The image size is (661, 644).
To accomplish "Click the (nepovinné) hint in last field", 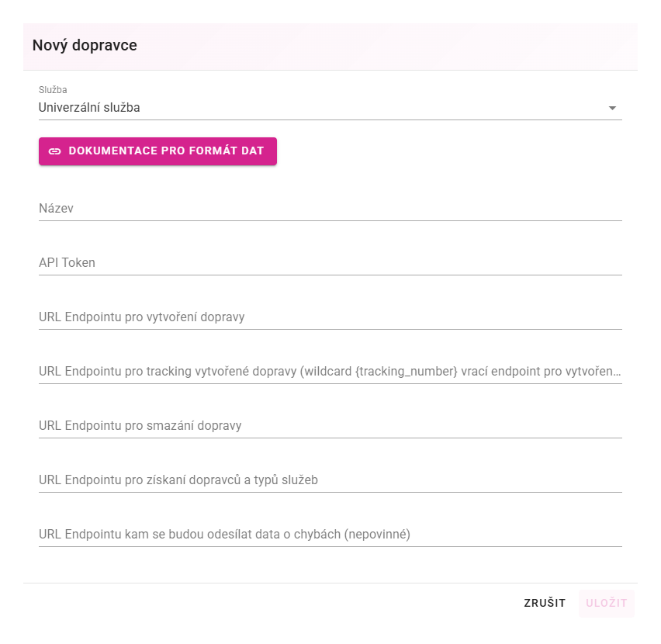I will [377, 535].
